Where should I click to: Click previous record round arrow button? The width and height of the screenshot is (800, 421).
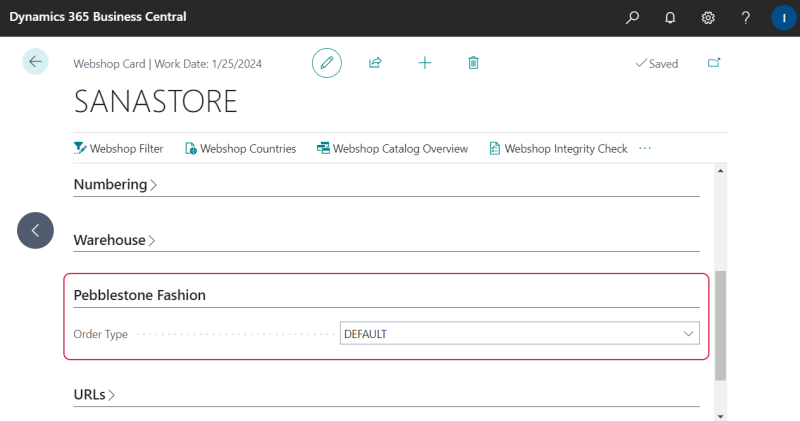coord(35,230)
